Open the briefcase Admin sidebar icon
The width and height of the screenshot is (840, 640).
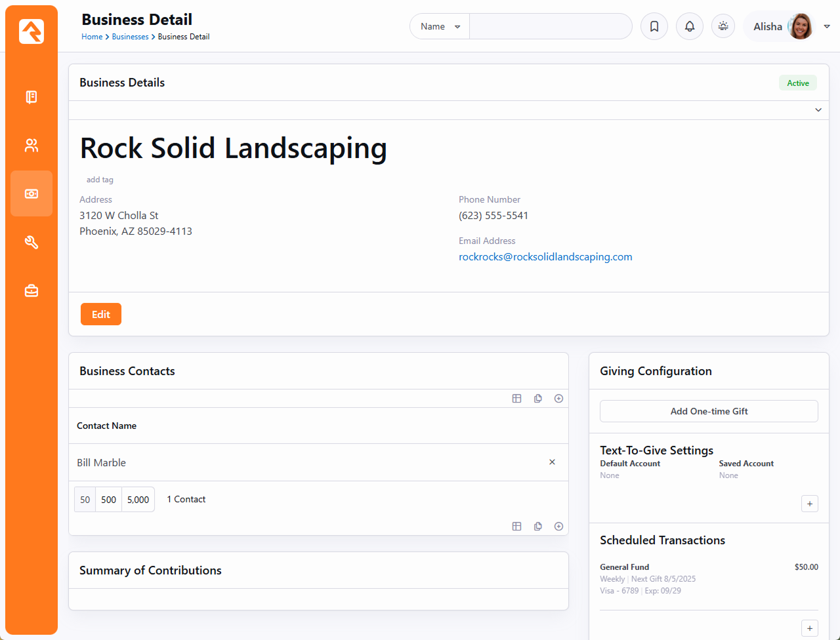pos(31,290)
